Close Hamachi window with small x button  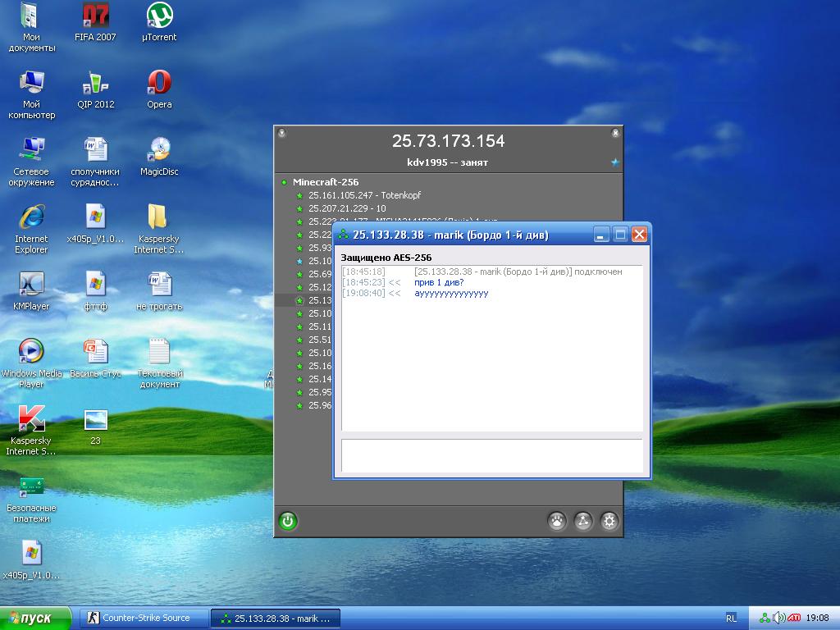(x=615, y=133)
